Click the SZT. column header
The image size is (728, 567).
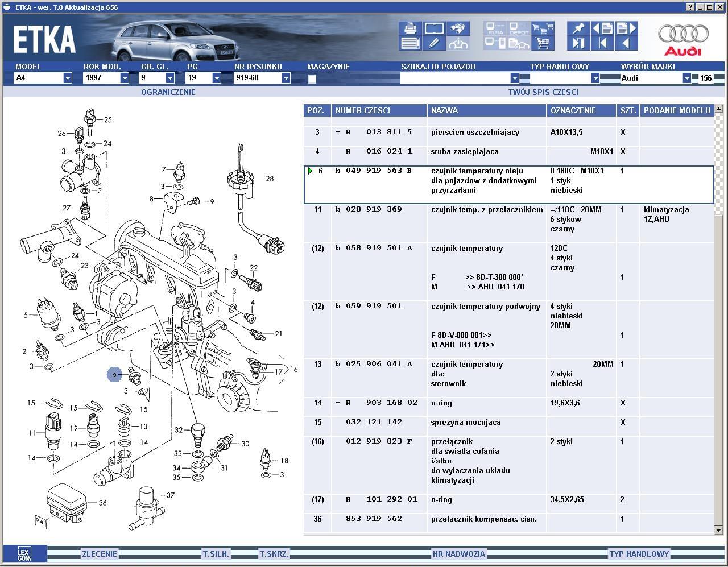tap(628, 110)
